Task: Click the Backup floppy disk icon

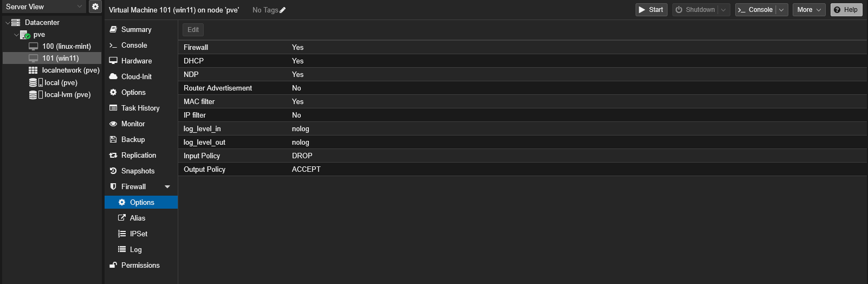Action: (x=113, y=139)
